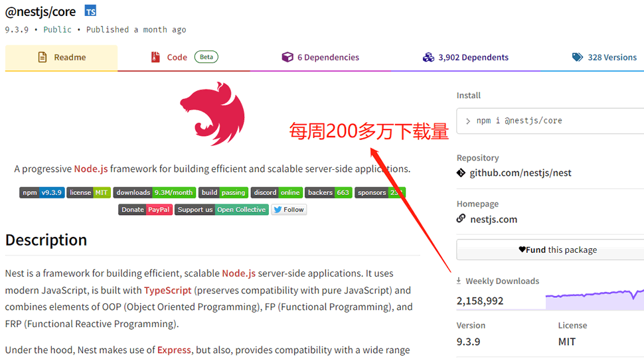Open github.com/nestjs/nest repository link
Screen dimensions: 644x359
click(521, 173)
